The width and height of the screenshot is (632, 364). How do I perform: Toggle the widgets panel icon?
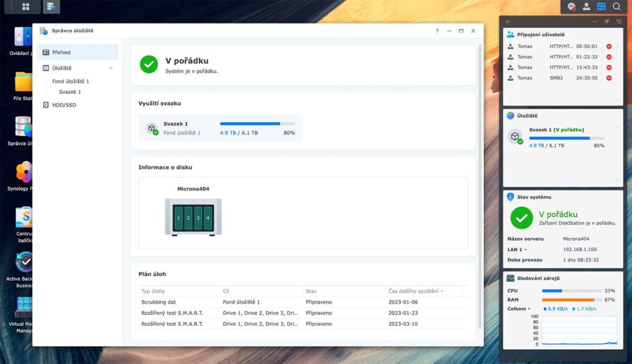(x=601, y=6)
